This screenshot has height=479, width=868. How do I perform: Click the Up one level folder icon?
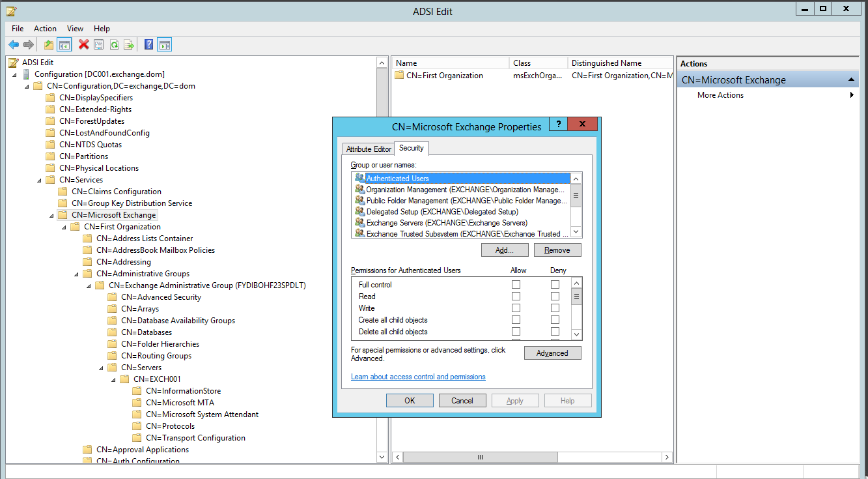click(x=49, y=45)
